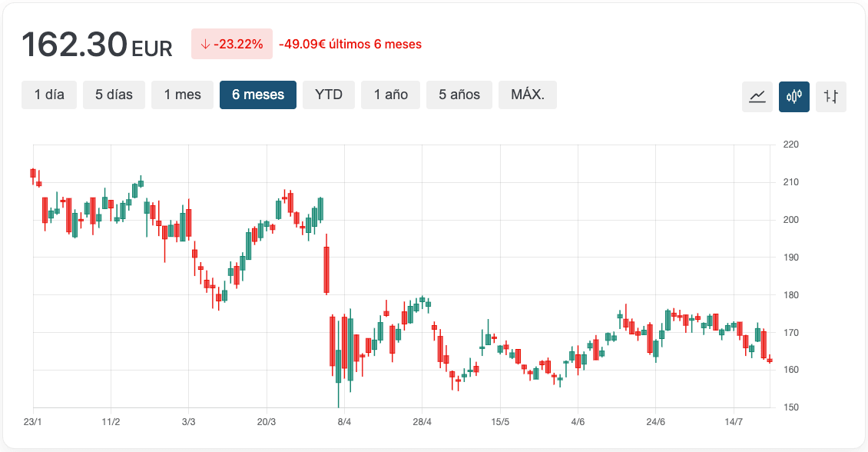Click the 14/7 date axis label
Viewport: 868px width, 452px height.
tap(734, 422)
